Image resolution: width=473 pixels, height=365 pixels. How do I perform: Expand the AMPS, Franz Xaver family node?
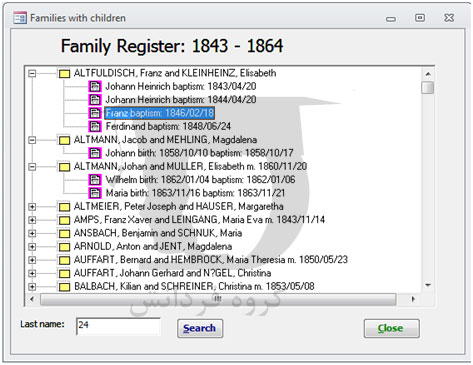click(x=32, y=220)
